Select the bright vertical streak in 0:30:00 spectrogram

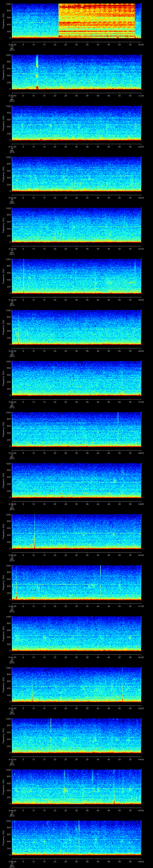(37, 72)
